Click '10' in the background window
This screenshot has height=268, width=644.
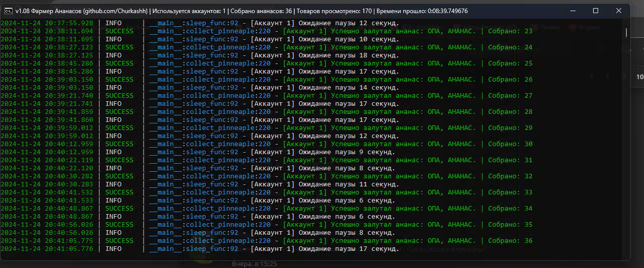[x=639, y=77]
